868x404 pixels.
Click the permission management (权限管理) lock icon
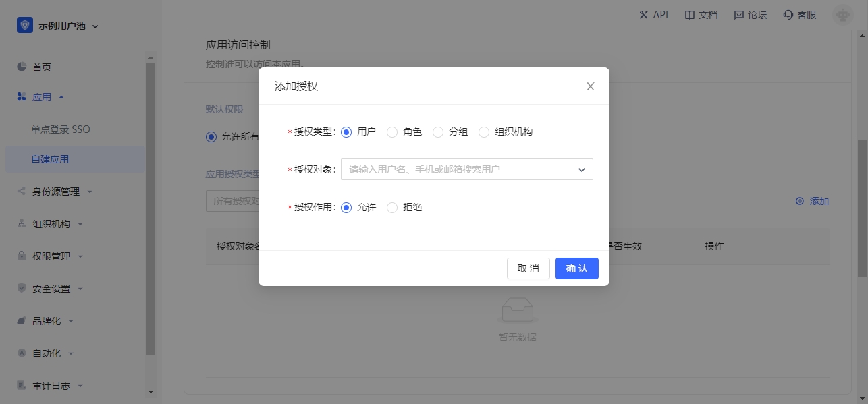[x=22, y=256]
